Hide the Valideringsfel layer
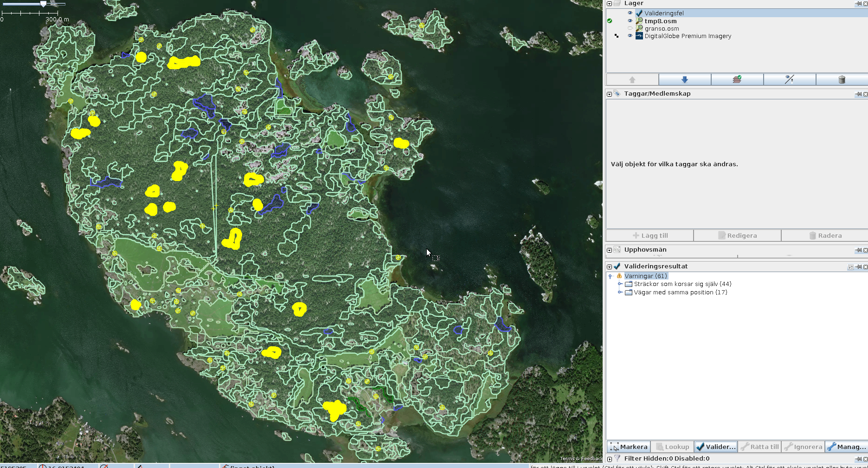This screenshot has width=868, height=468. [x=630, y=13]
